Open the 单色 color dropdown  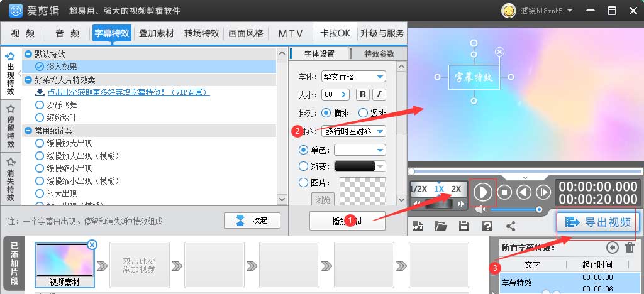[x=360, y=150]
